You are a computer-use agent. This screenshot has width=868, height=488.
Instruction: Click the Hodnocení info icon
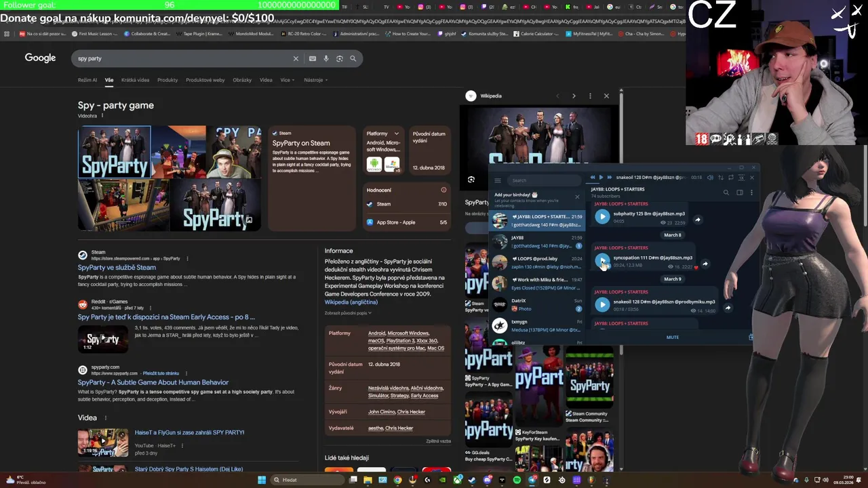pyautogui.click(x=443, y=190)
